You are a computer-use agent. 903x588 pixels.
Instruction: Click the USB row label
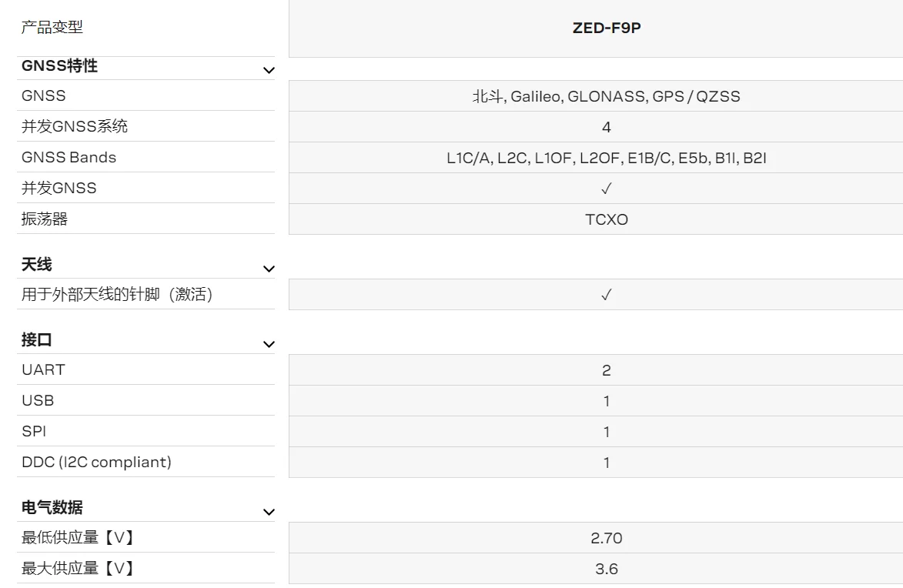pos(38,400)
